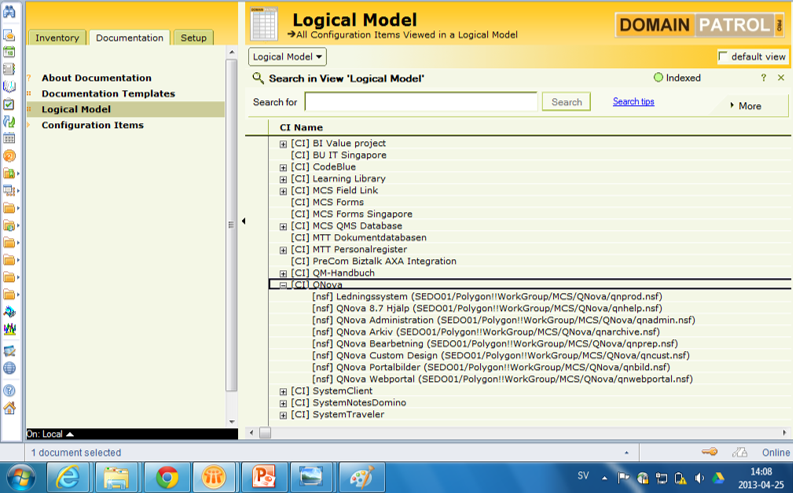Screen dimensions: 793x493
Task: Open Internet Explorer from the taskbar
Action: 68,477
